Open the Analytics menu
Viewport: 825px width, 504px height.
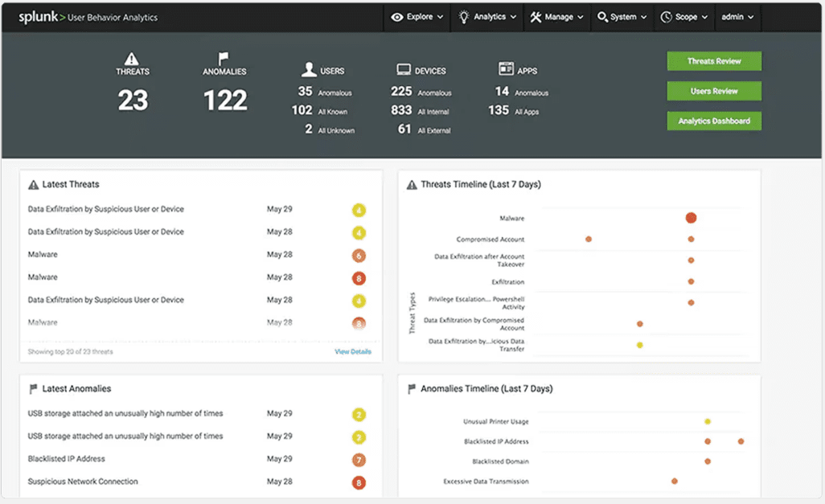486,16
